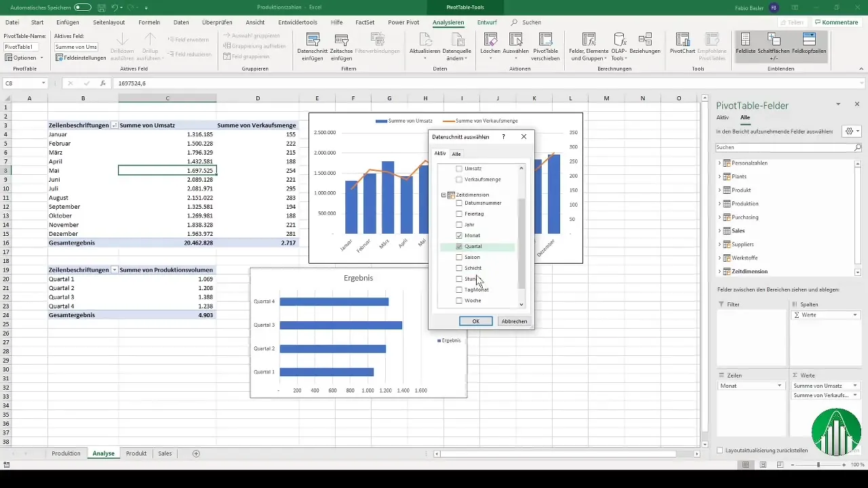Toggle Feldkopfzeilen display
The height and width of the screenshot is (488, 868).
pyautogui.click(x=808, y=46)
